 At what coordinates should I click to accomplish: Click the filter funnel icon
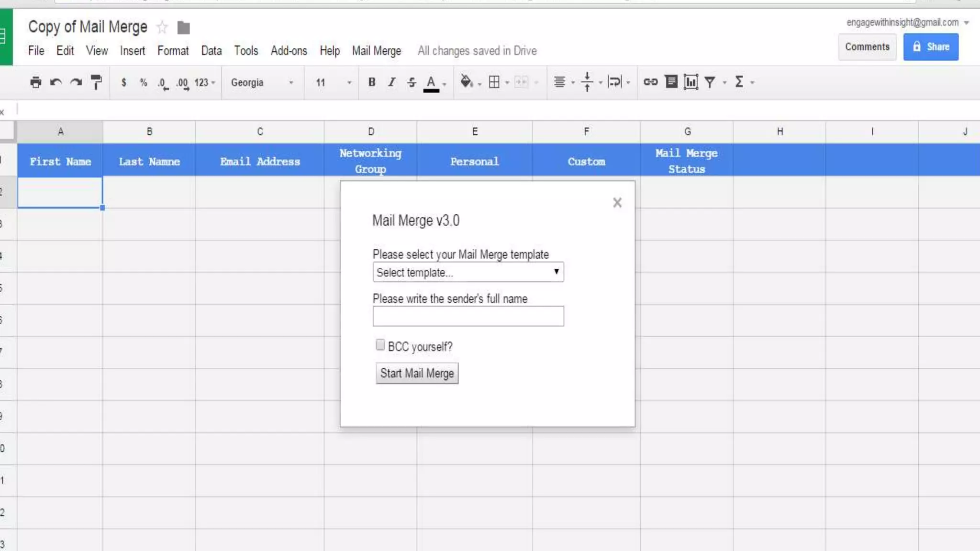[710, 82]
